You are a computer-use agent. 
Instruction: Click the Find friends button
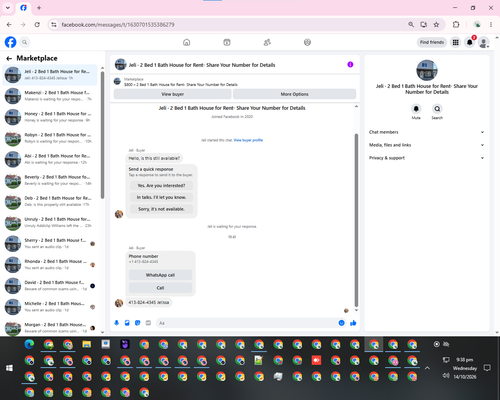[432, 42]
